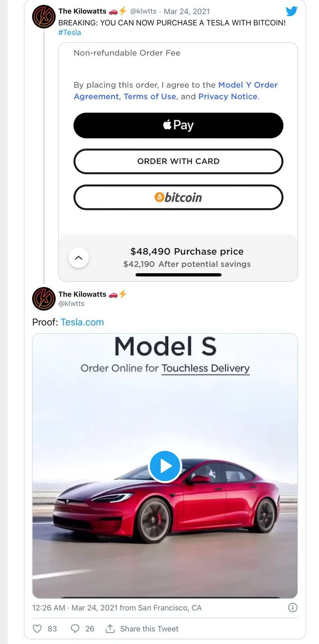Click the Share this Tweet icon
Screen dimensions: 319x644
coord(110,628)
